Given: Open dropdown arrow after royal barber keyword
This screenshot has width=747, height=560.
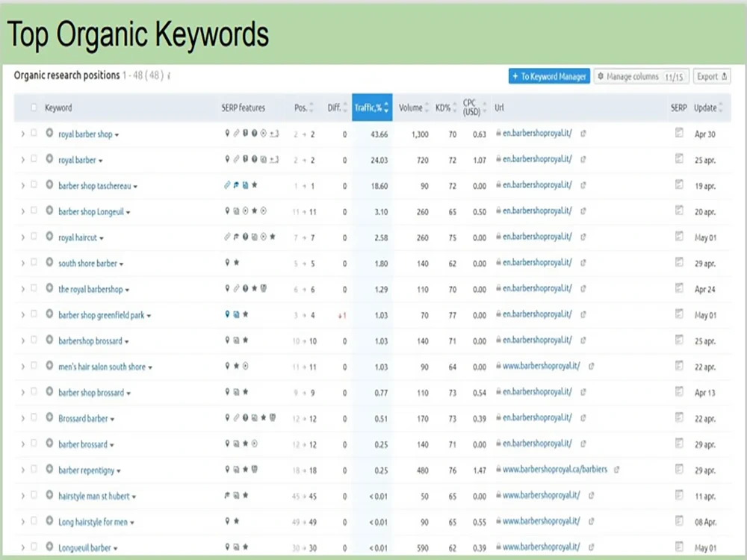Looking at the screenshot, I should click(x=101, y=161).
